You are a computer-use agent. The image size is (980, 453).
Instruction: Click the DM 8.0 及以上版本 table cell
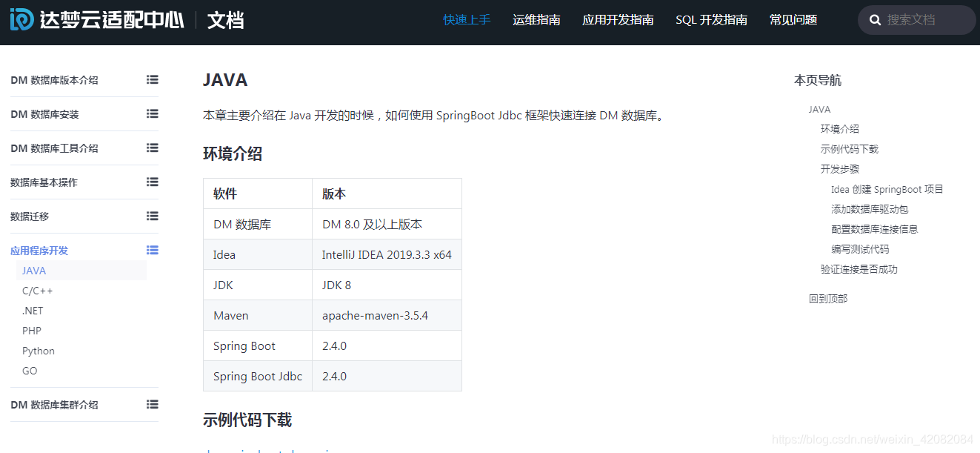click(387, 224)
